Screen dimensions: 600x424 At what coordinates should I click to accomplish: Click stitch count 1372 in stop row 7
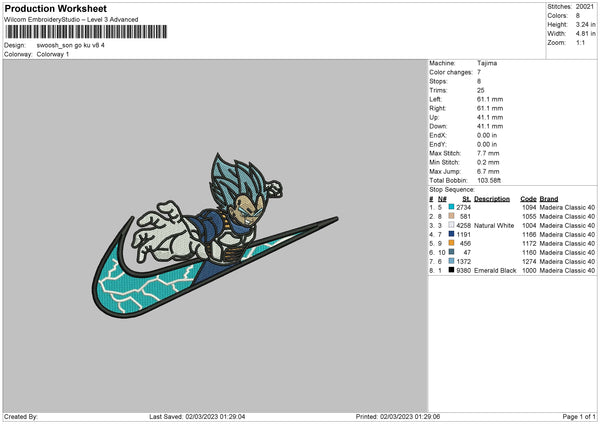pyautogui.click(x=464, y=261)
